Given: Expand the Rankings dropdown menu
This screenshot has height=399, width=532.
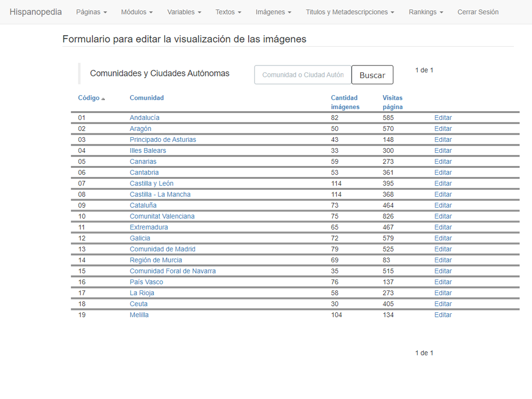Looking at the screenshot, I should click(x=426, y=12).
